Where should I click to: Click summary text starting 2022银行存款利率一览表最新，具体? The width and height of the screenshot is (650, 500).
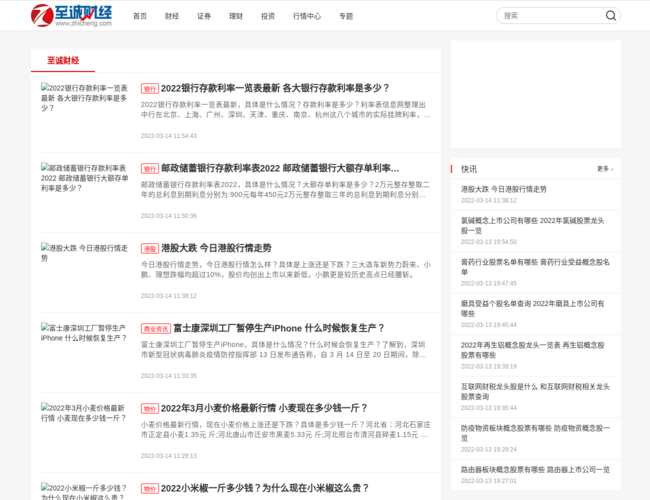(286, 110)
